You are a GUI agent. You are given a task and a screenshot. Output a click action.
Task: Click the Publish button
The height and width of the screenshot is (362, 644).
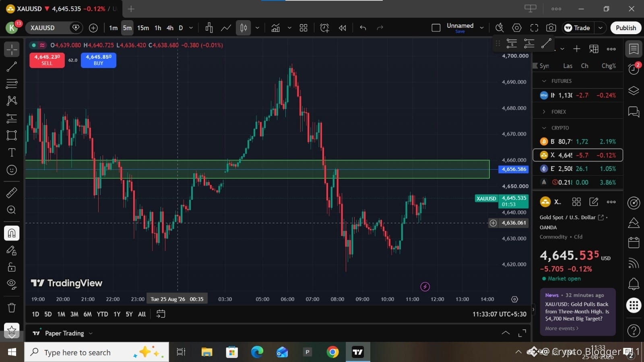tap(626, 28)
